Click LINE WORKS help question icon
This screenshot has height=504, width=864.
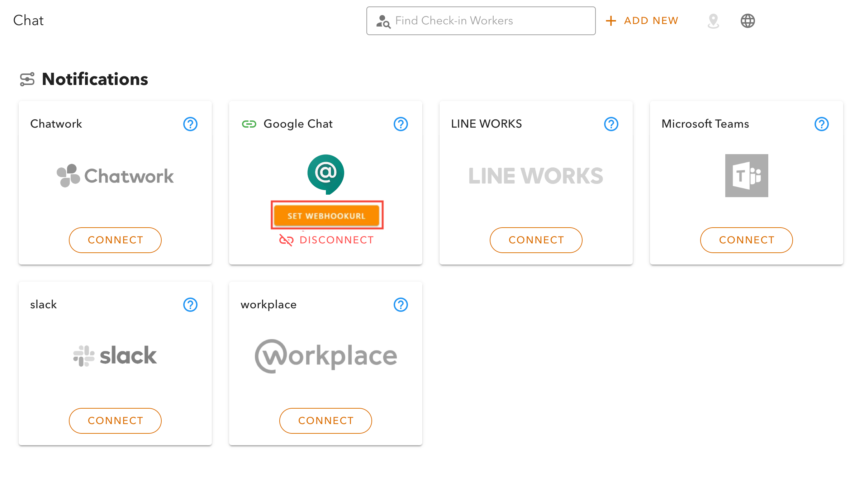(611, 124)
